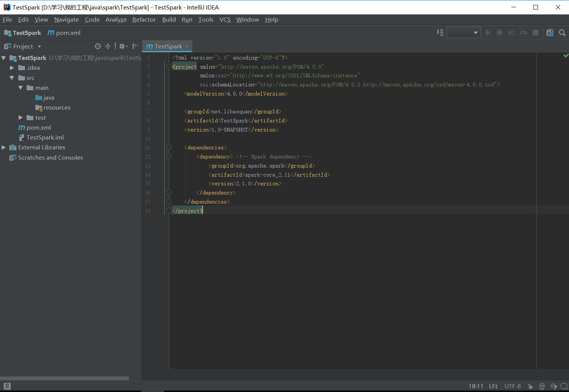
Task: Collapse the TestSpark root project node
Action: [x=3, y=58]
